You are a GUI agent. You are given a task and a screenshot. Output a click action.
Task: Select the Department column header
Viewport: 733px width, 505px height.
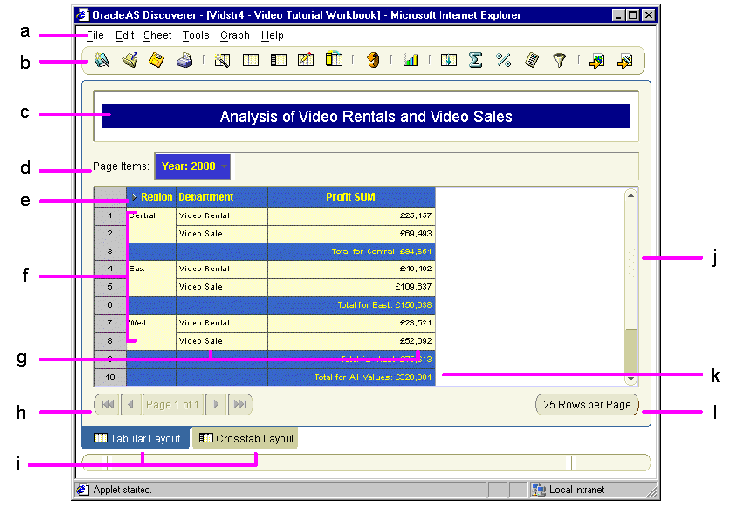coord(222,197)
